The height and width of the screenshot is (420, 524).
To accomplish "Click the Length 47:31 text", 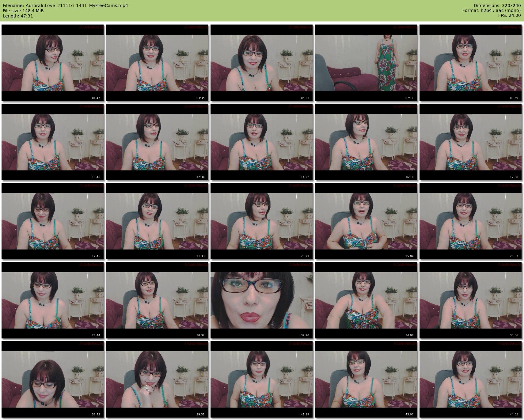I will pos(18,16).
